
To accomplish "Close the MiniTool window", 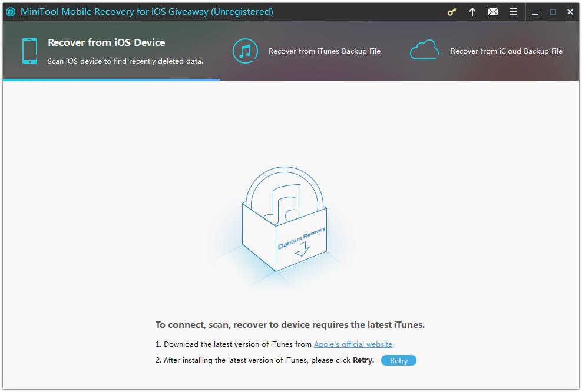I will tap(570, 12).
